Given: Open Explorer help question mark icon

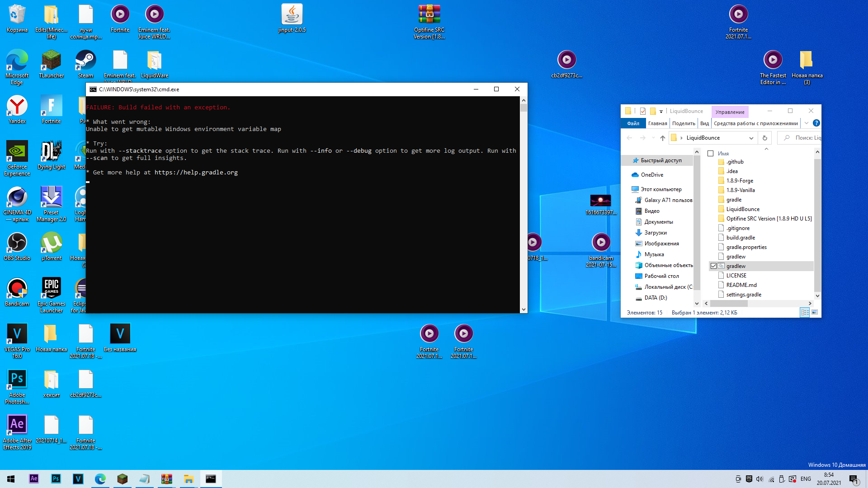Looking at the screenshot, I should pyautogui.click(x=816, y=123).
